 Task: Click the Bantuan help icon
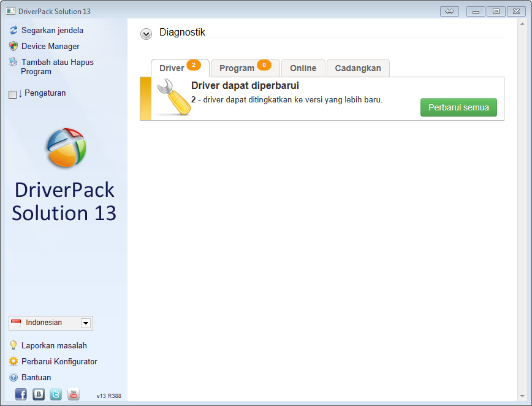point(13,377)
